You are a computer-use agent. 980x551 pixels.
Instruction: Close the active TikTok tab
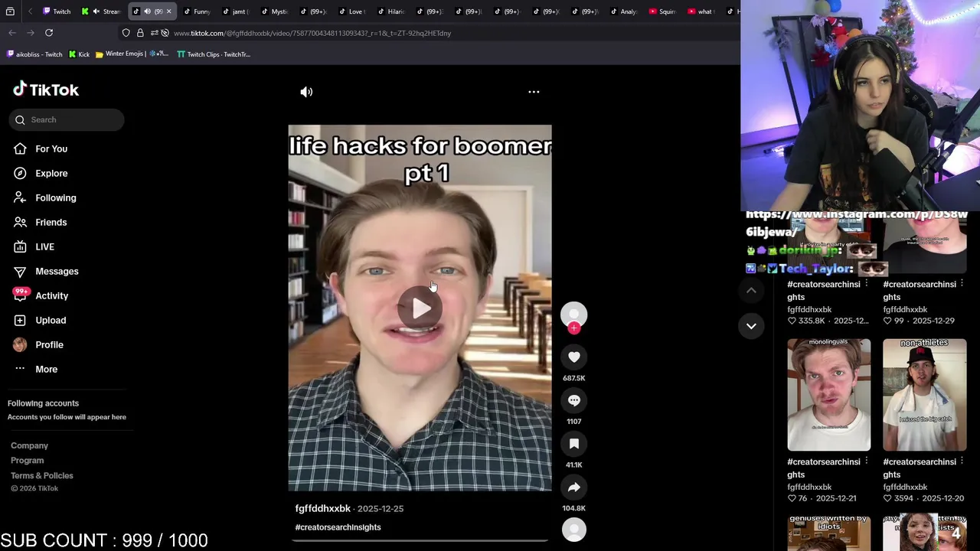168,11
